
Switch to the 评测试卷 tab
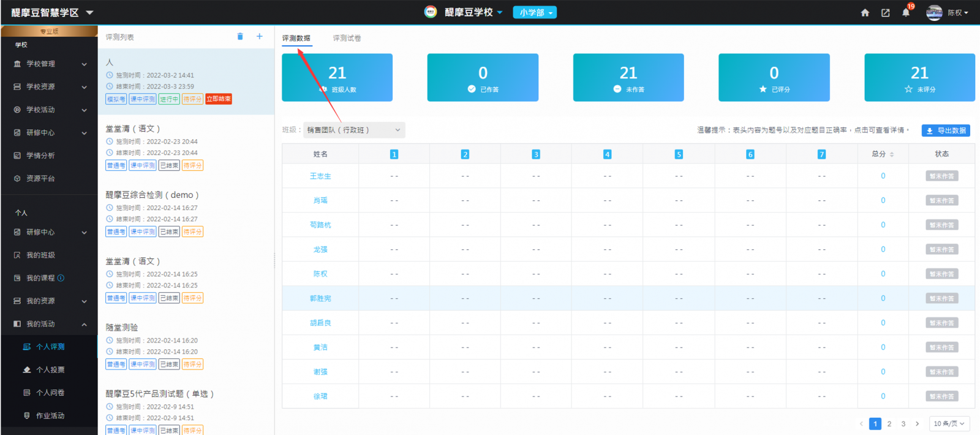347,38
